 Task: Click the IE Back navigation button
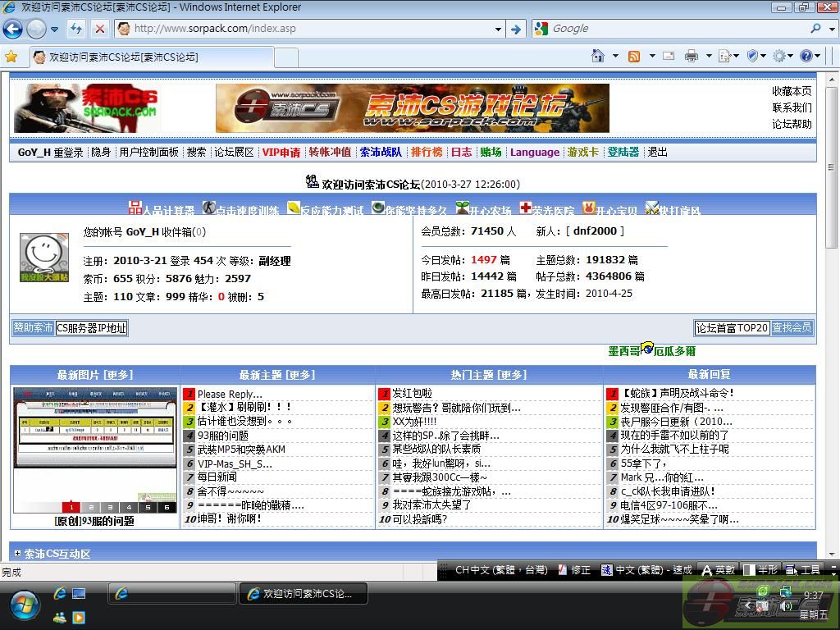(x=12, y=29)
